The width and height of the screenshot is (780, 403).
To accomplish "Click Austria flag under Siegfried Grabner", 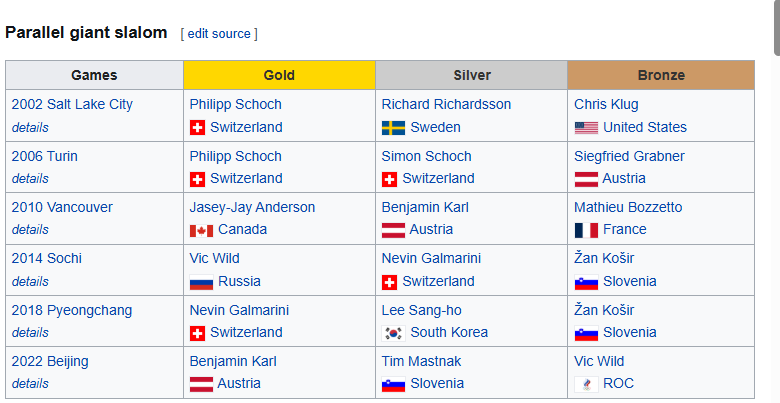I will click(x=586, y=179).
